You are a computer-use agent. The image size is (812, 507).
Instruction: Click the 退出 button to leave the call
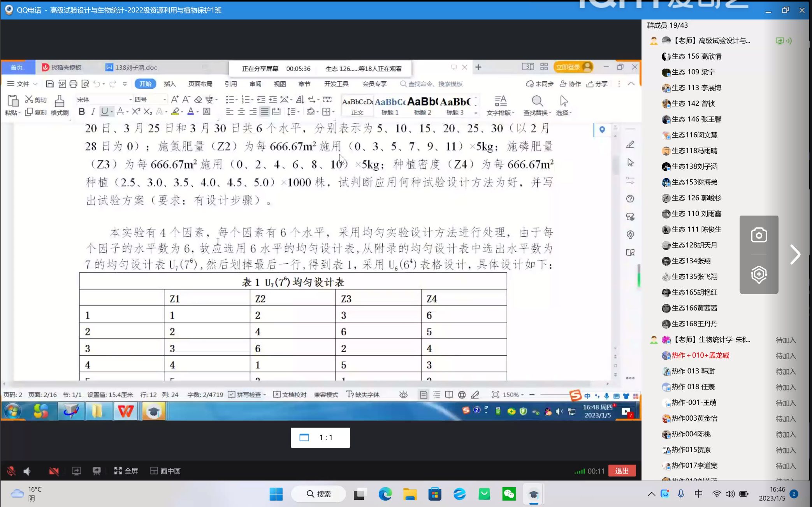[x=622, y=471]
